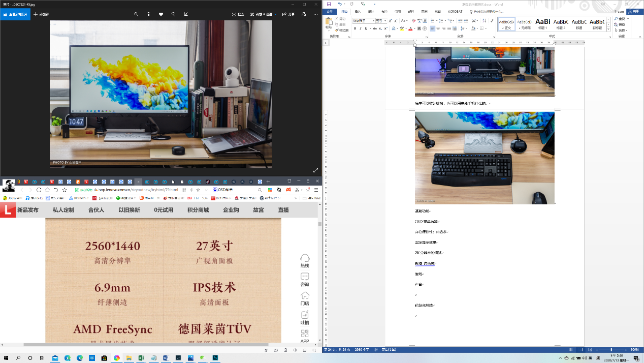Click the 分享 share button in Photos
644x363 pixels.
(x=289, y=14)
